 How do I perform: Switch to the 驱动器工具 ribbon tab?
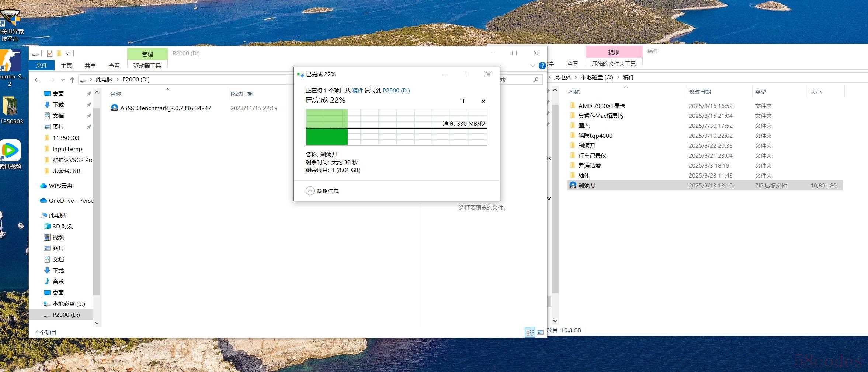(147, 66)
